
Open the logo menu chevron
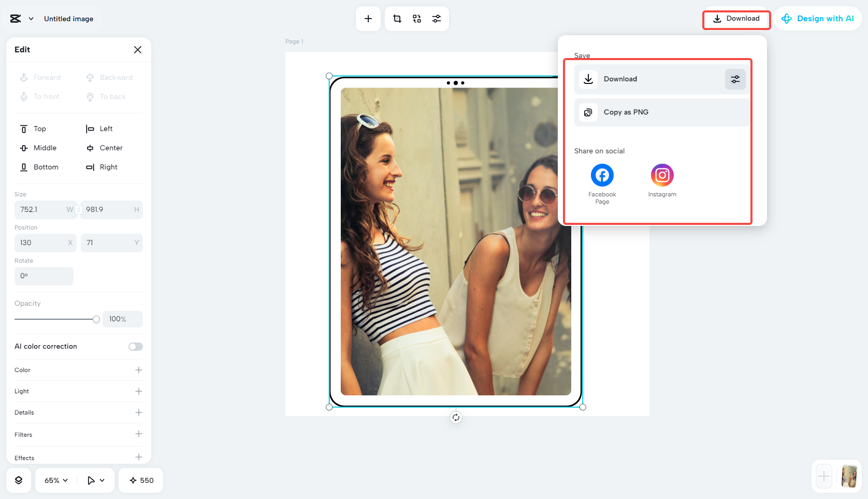(30, 18)
